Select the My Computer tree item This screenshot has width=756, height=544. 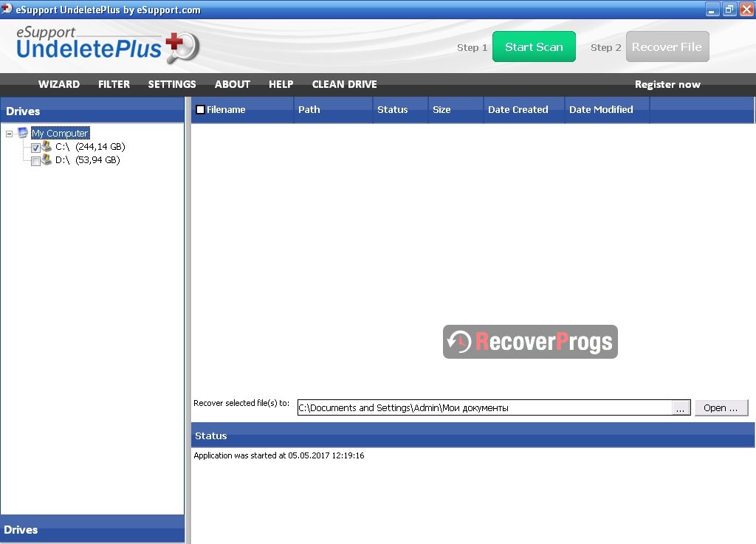click(x=61, y=133)
